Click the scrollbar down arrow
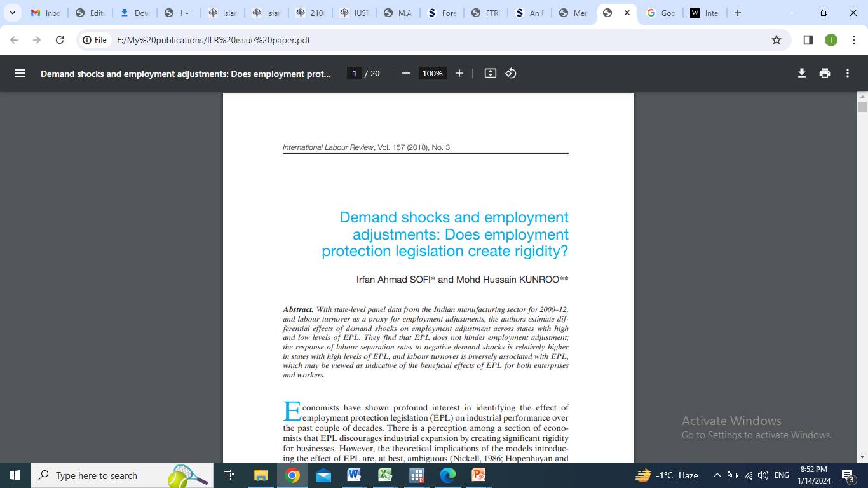This screenshot has width=868, height=488. [862, 457]
